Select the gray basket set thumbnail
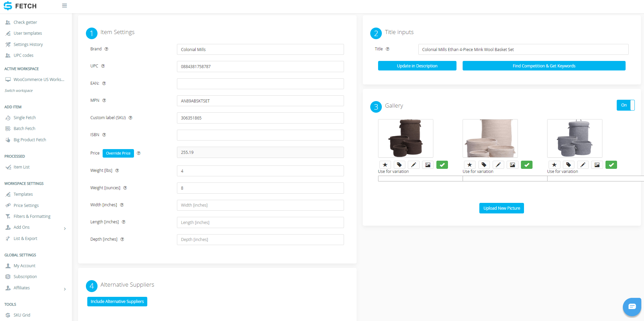644x321 pixels. pyautogui.click(x=575, y=138)
